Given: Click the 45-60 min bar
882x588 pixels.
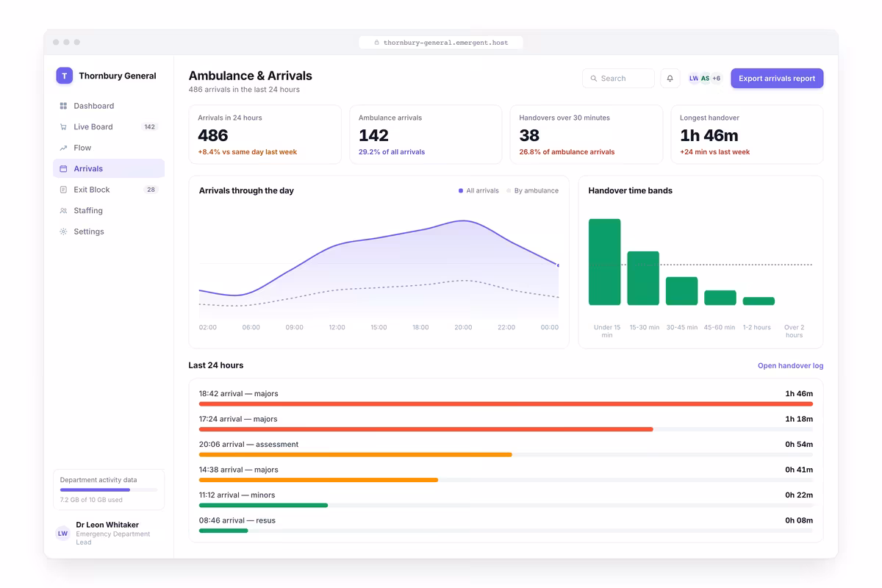Looking at the screenshot, I should [720, 298].
